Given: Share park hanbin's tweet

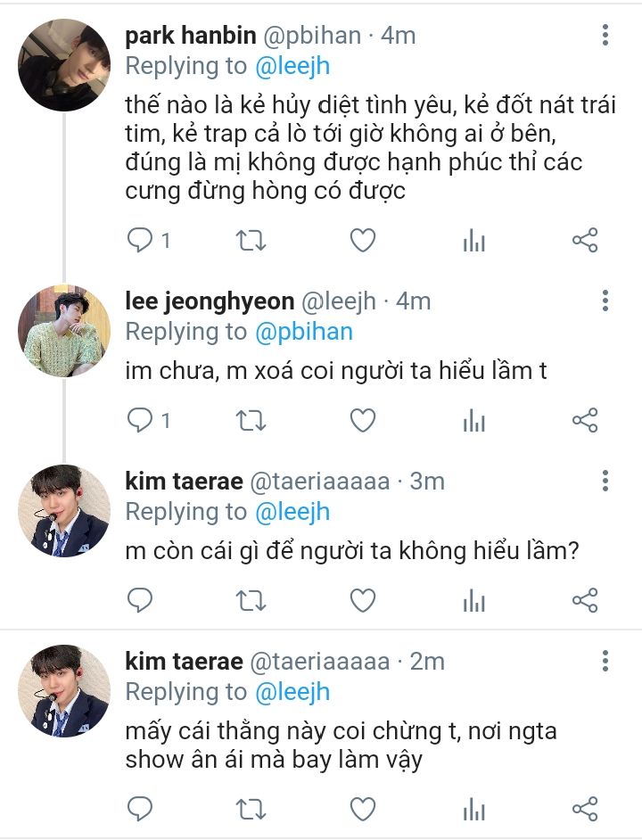Looking at the screenshot, I should pyautogui.click(x=585, y=240).
